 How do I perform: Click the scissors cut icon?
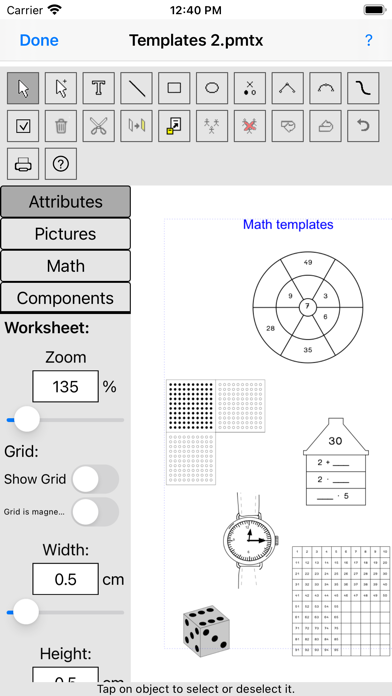coord(99,126)
